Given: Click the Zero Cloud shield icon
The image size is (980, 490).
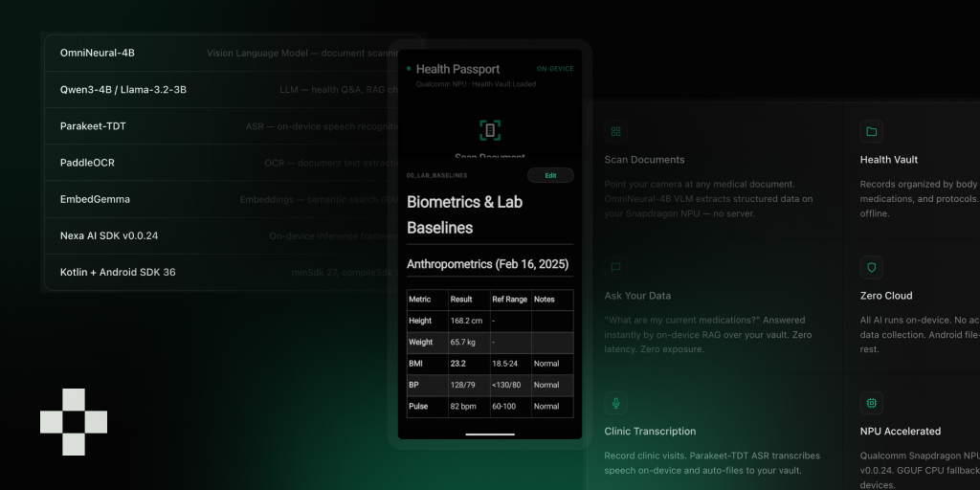Looking at the screenshot, I should point(871,267).
